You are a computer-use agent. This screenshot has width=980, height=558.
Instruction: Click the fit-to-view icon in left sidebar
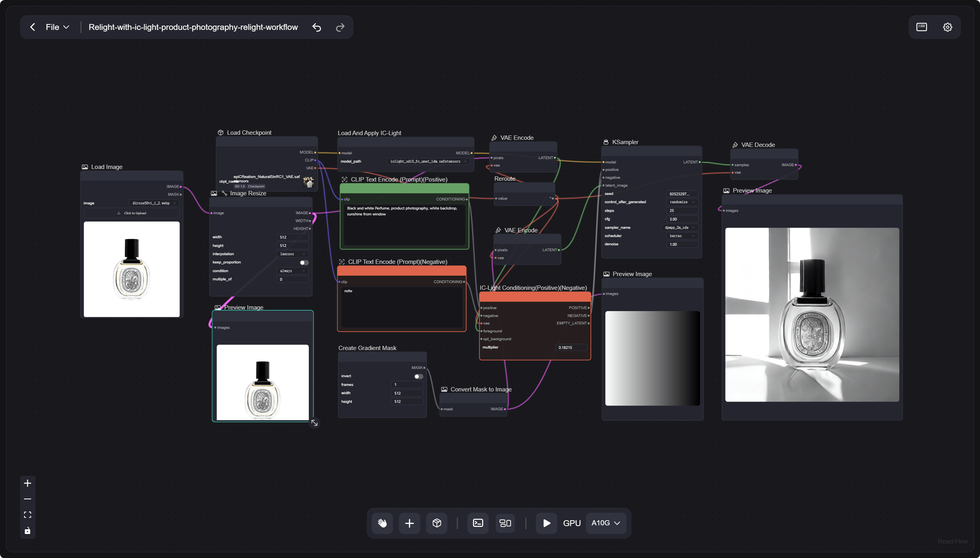[27, 515]
